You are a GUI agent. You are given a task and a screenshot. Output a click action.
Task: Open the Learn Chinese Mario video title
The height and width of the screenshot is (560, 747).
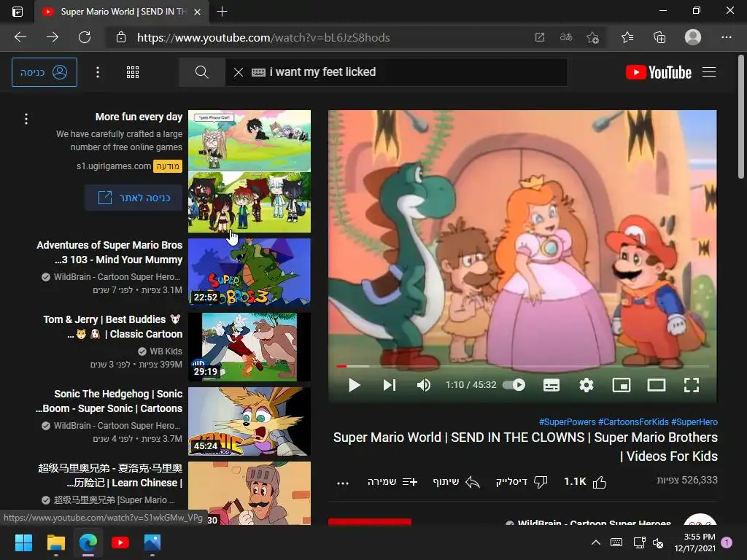tap(111, 475)
